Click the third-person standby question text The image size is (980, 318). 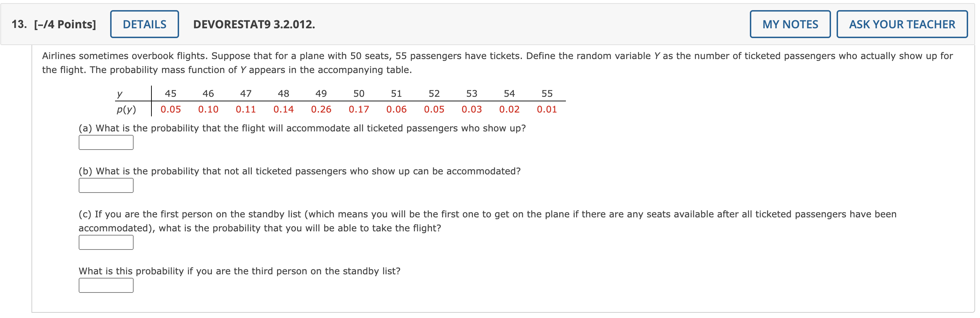coord(239,271)
